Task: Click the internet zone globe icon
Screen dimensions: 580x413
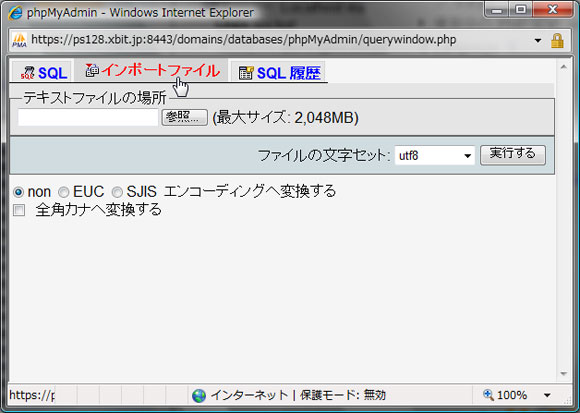Action: pos(199,396)
